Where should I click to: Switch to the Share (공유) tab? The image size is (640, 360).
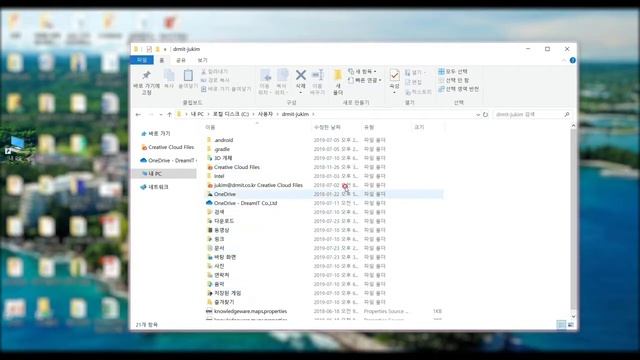pos(181,60)
